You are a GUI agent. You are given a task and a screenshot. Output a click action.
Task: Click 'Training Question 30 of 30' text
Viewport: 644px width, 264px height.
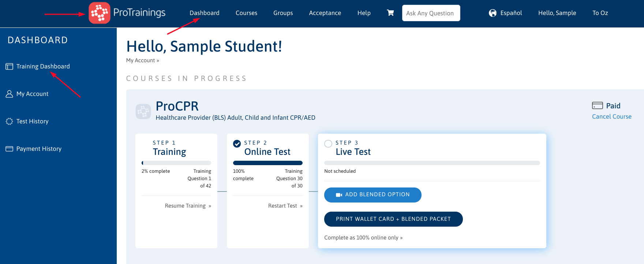coord(289,178)
